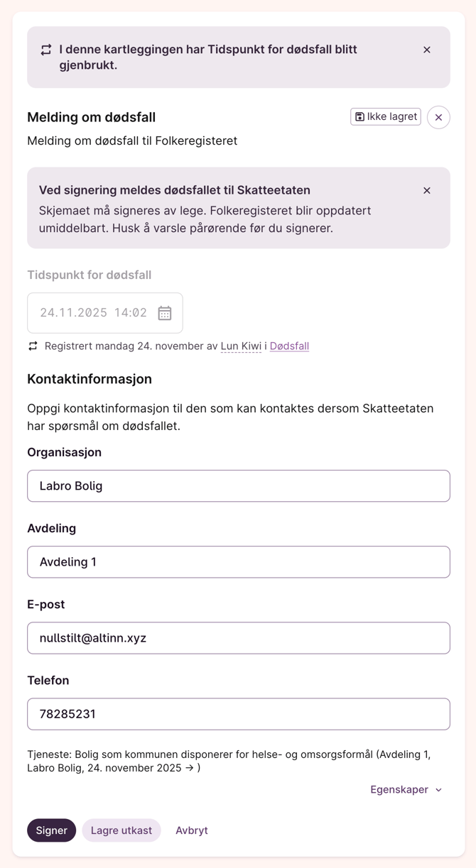Open the calendar date picker icon
Image resolution: width=476 pixels, height=868 pixels.
[165, 313]
